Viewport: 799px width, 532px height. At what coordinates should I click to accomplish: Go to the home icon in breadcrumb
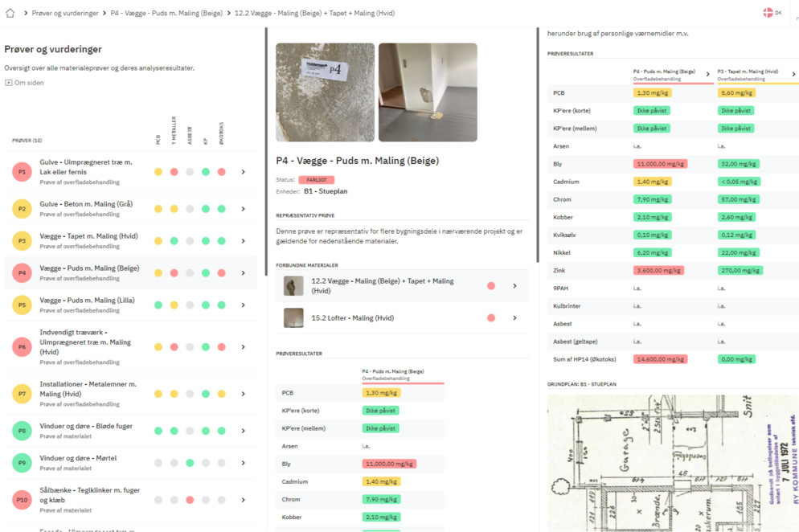(x=10, y=13)
